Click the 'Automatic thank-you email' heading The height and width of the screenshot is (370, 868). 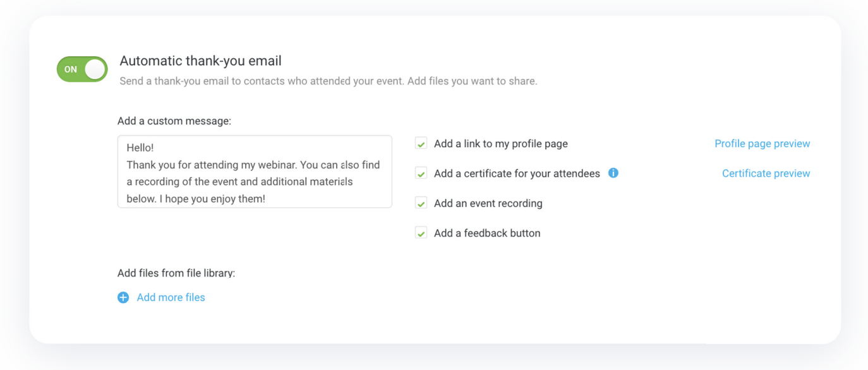[x=201, y=61]
